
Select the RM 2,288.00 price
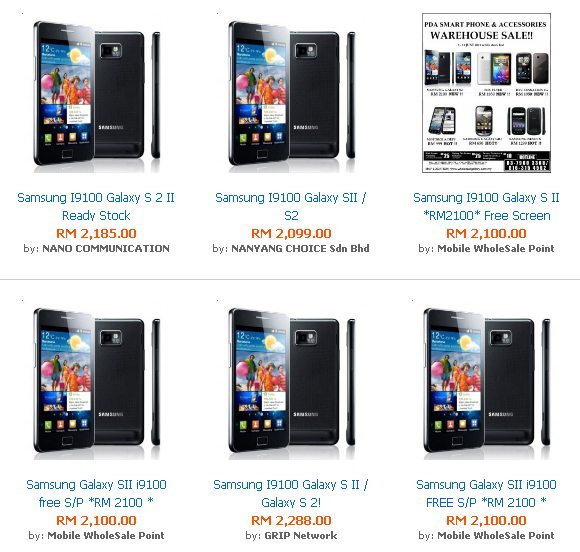tap(291, 521)
